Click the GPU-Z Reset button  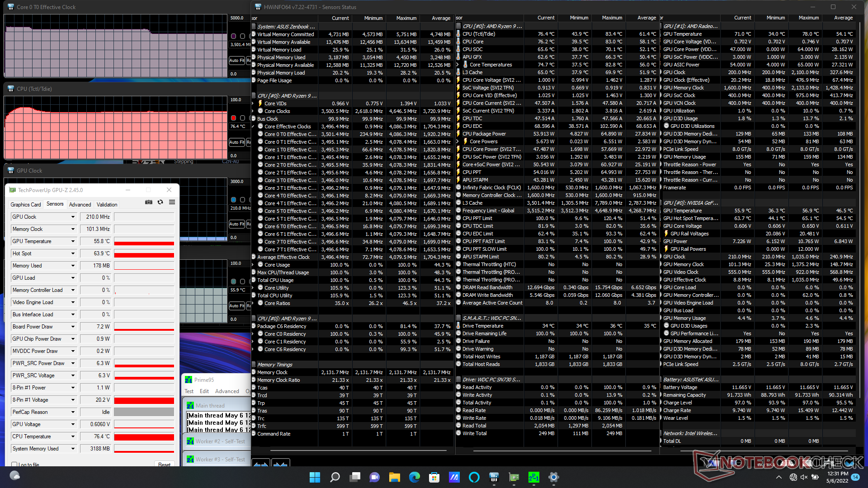(164, 464)
